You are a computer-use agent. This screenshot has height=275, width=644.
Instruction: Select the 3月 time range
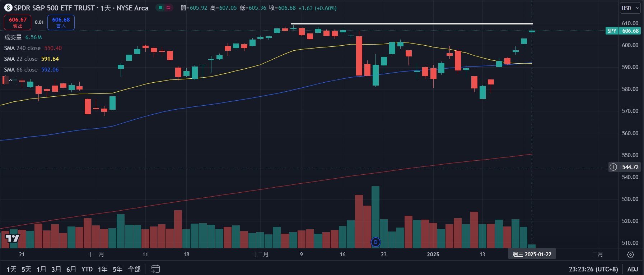(56, 269)
